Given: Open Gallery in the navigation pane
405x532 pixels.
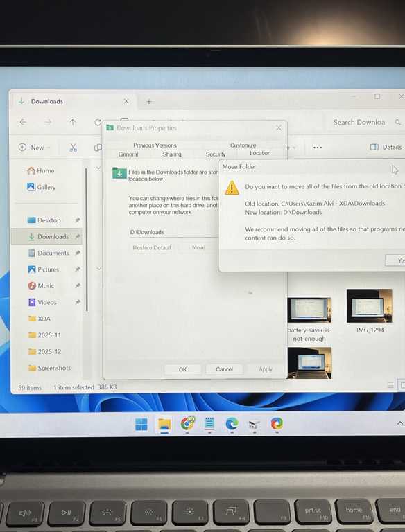Looking at the screenshot, I should (x=41, y=187).
